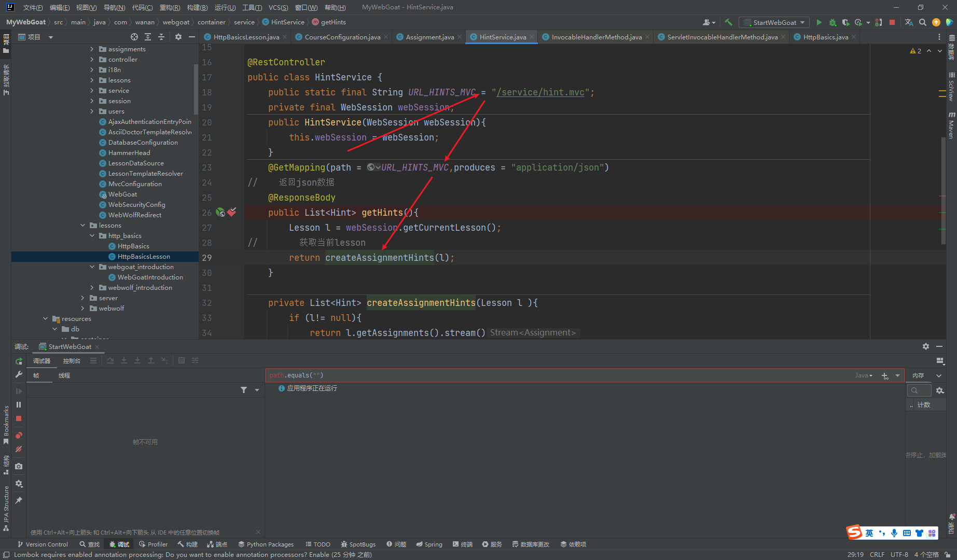The image size is (957, 560).
Task: View breakpoints in the debug sidebar
Action: pyautogui.click(x=19, y=436)
